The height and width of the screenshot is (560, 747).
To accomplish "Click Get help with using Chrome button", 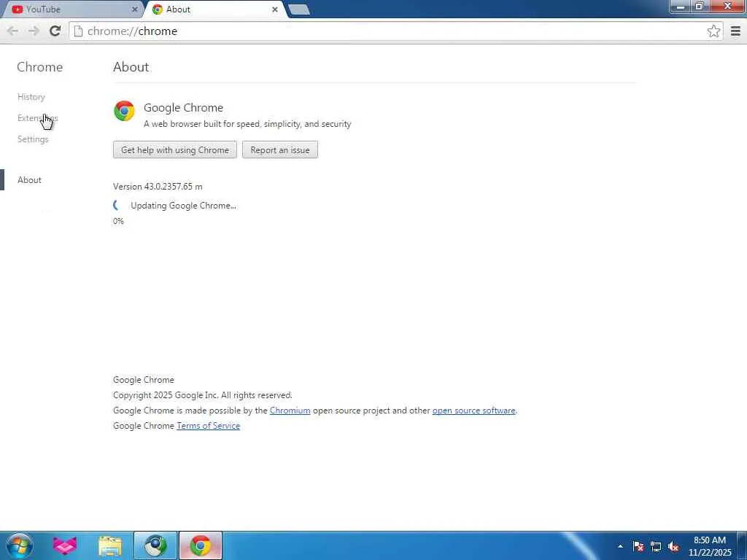I will (175, 149).
